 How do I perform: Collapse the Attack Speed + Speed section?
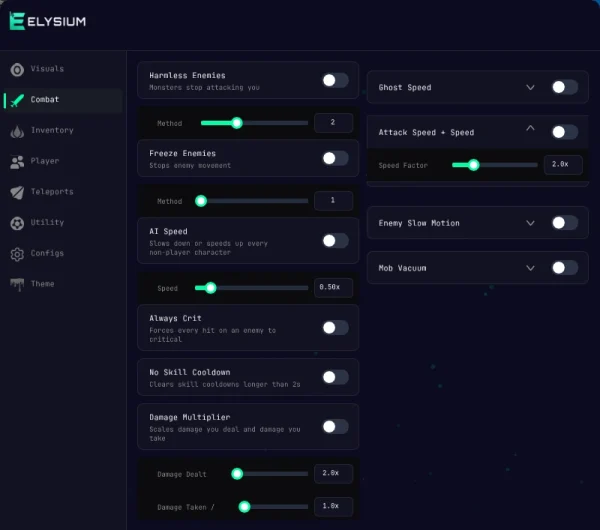[x=530, y=128]
